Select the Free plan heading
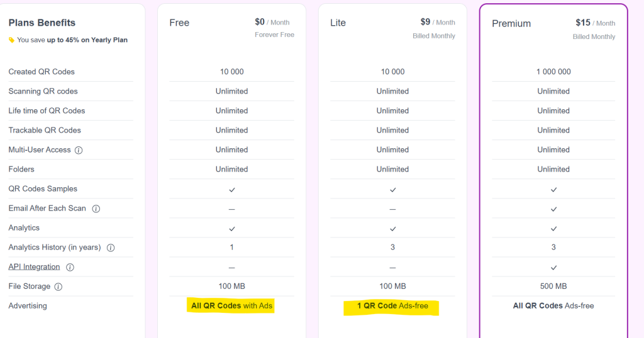644x338 pixels. coord(179,23)
